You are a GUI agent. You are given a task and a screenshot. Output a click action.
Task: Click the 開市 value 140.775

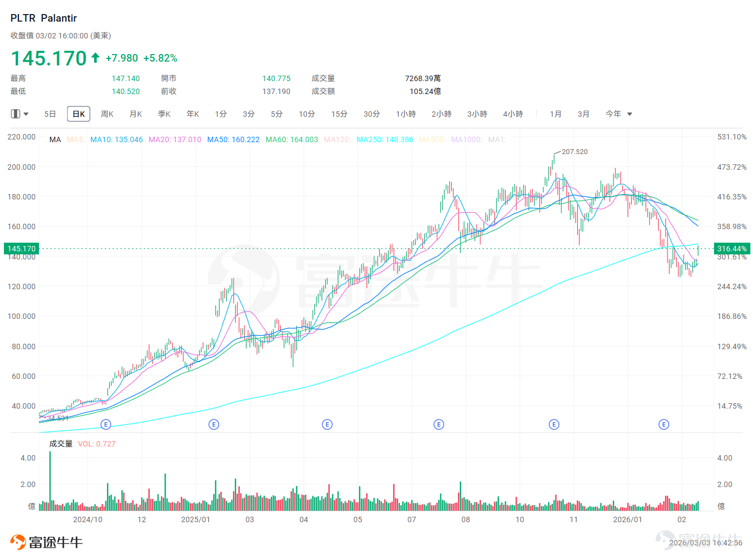(x=276, y=78)
